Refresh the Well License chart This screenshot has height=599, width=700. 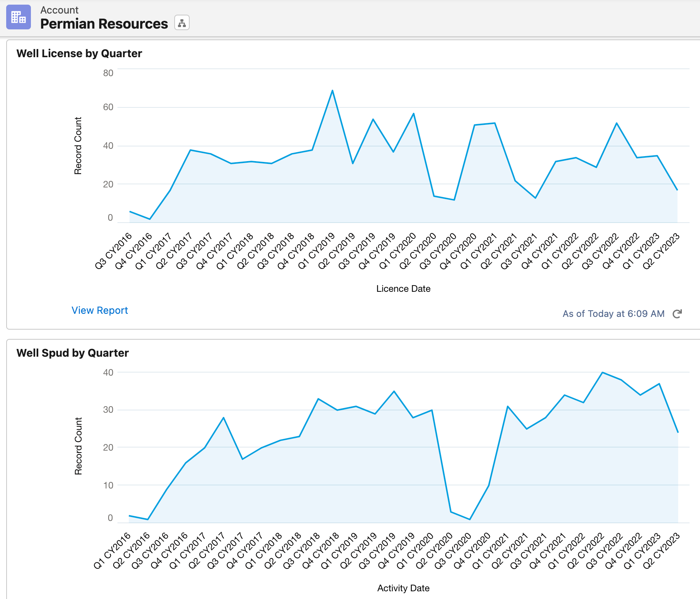click(x=677, y=314)
